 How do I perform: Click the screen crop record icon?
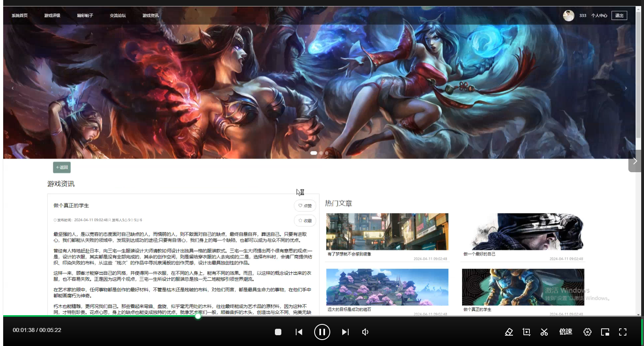[527, 332]
